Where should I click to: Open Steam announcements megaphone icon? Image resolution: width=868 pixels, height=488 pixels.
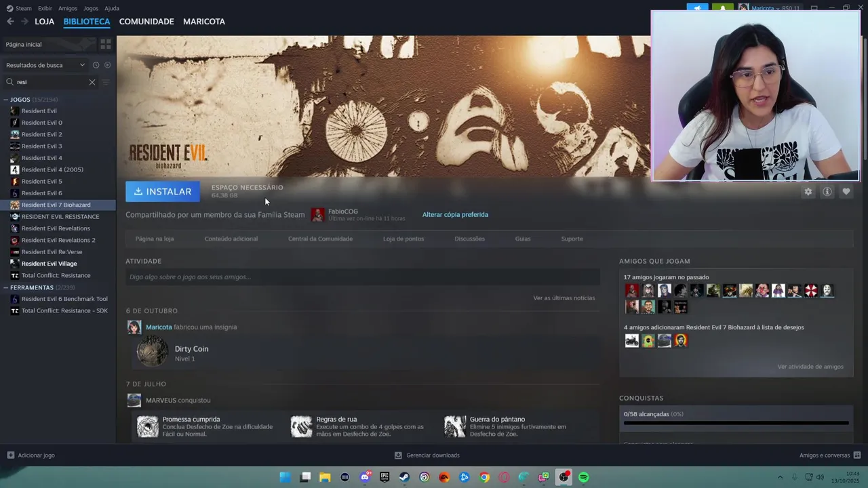(697, 8)
